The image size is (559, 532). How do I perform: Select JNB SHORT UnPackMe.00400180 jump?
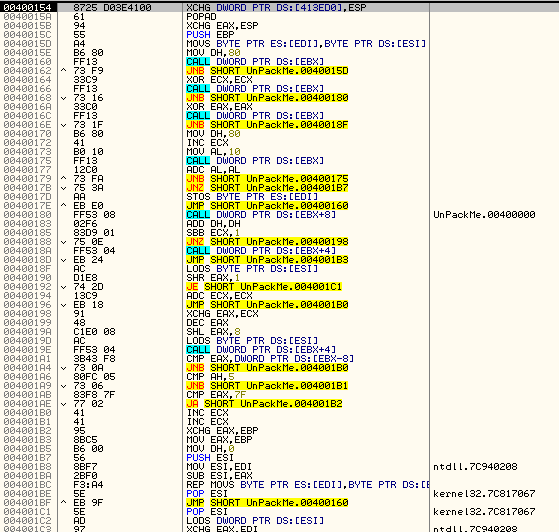pyautogui.click(x=267, y=98)
